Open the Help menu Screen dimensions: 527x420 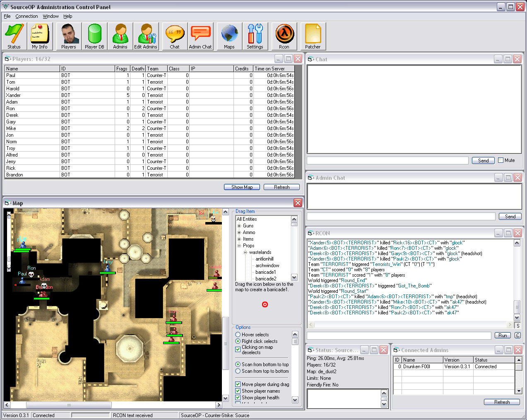67,16
